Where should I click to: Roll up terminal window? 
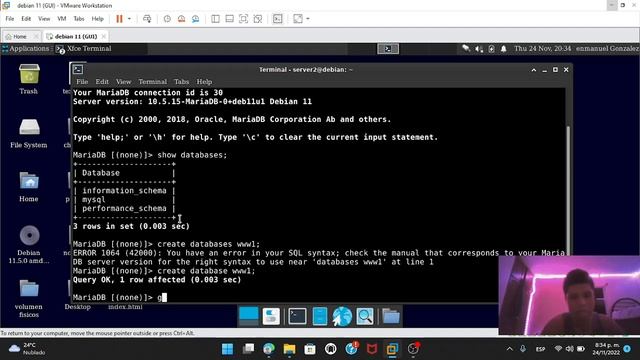pyautogui.click(x=533, y=70)
